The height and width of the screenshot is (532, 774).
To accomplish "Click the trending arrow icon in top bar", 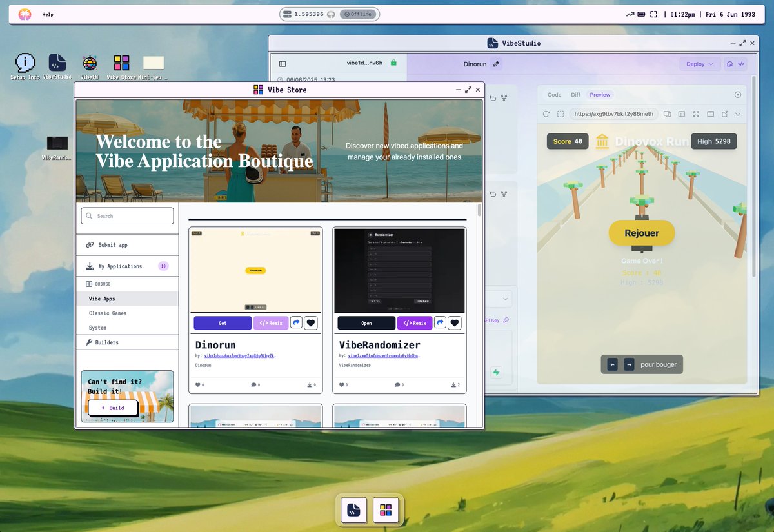I will click(x=630, y=14).
